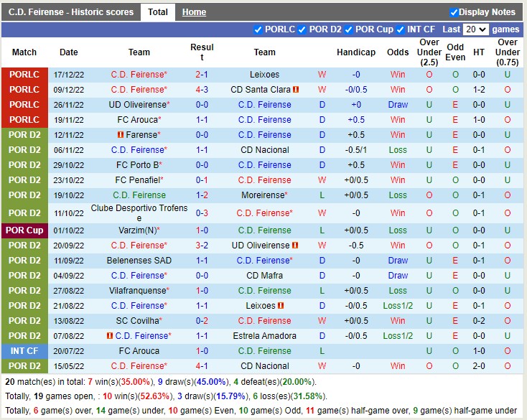Click the Handicap column header

[355, 52]
